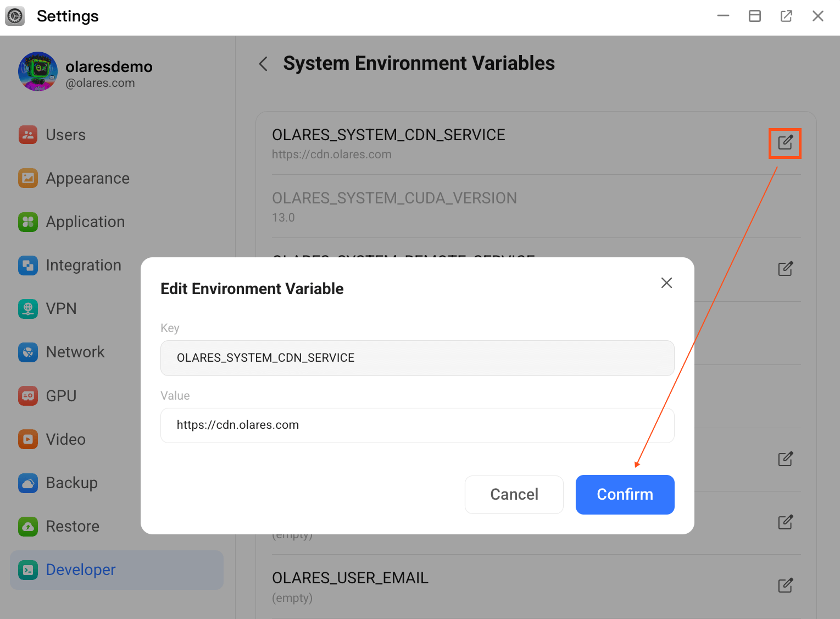Confirm the environment variable edit
The image size is (840, 619).
625,494
